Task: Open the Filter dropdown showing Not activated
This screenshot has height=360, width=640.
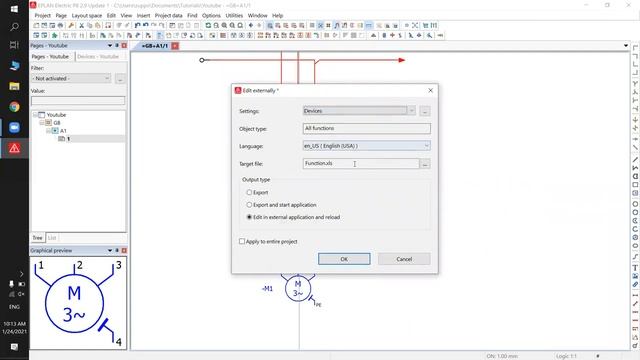Action: tap(107, 78)
